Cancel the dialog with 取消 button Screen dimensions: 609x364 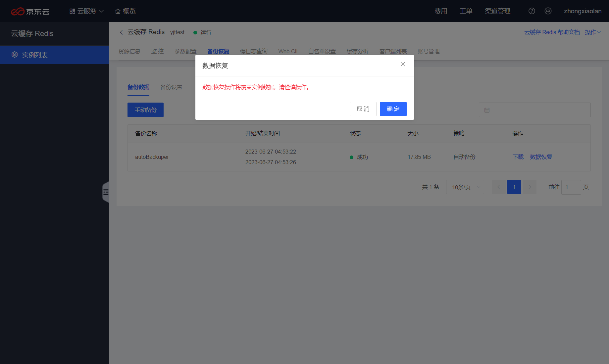pos(363,109)
